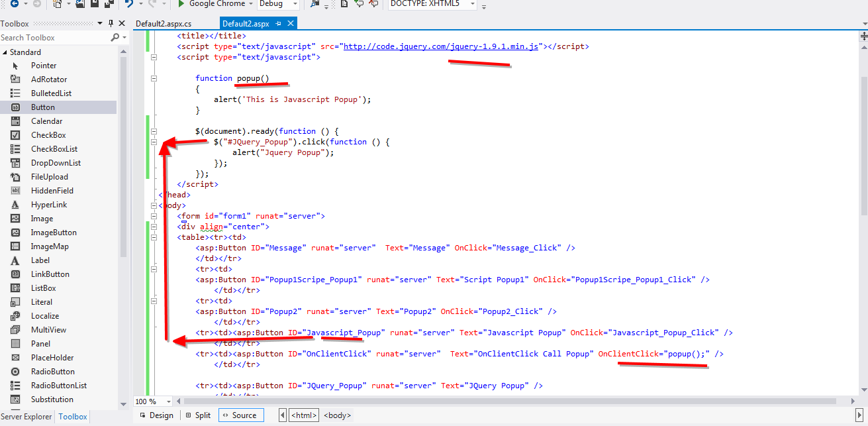Image resolution: width=868 pixels, height=426 pixels.
Task: Select the Image control in the Toolbox
Action: tap(58, 219)
